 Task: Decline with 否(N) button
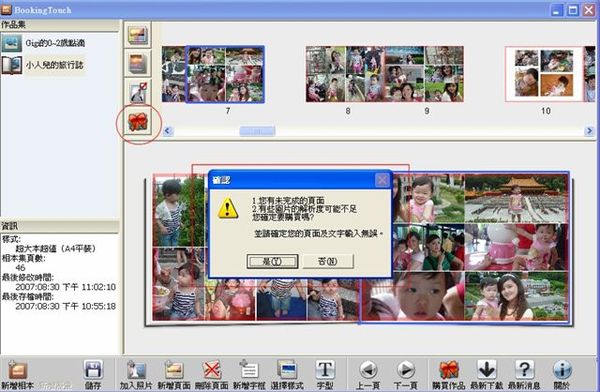pos(328,261)
